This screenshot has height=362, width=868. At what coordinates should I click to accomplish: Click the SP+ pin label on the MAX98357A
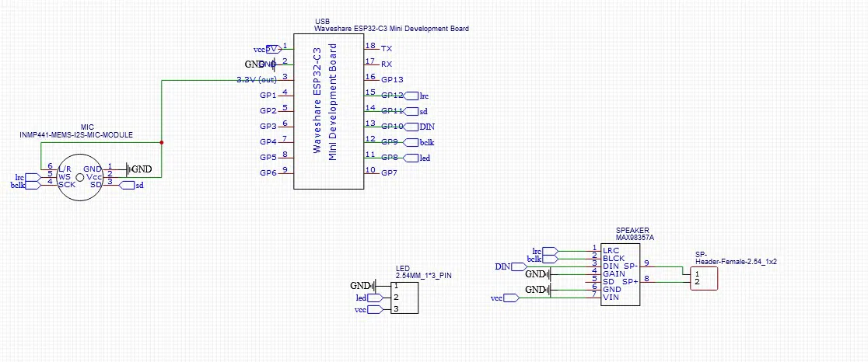click(x=630, y=281)
